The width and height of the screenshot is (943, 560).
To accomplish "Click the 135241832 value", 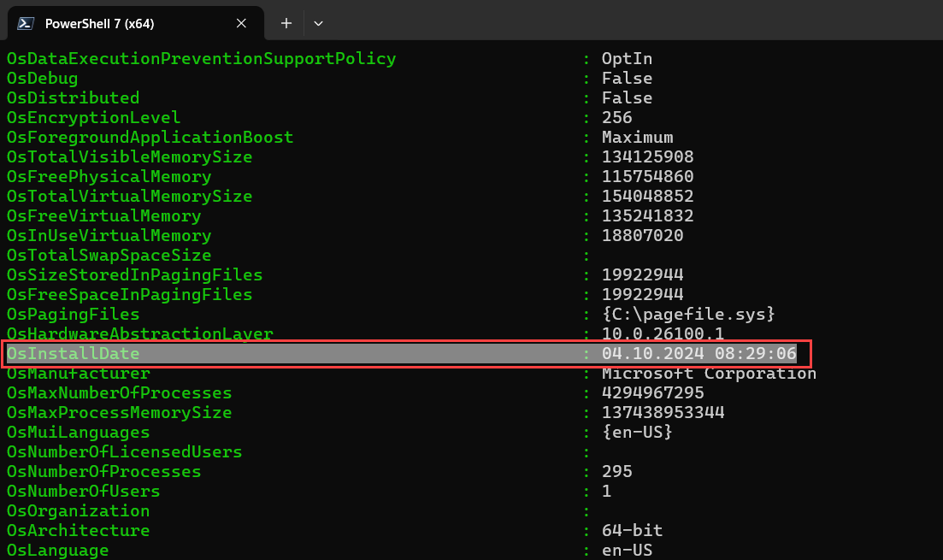I will [648, 216].
